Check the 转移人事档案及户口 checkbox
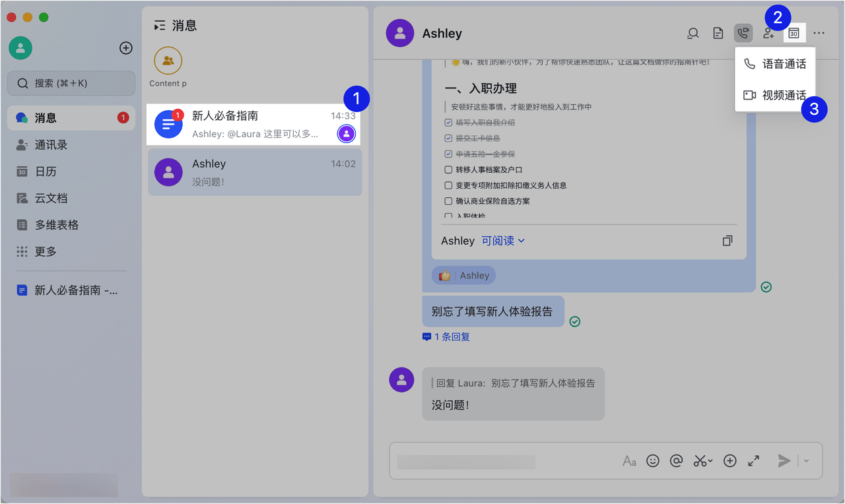 coord(449,170)
